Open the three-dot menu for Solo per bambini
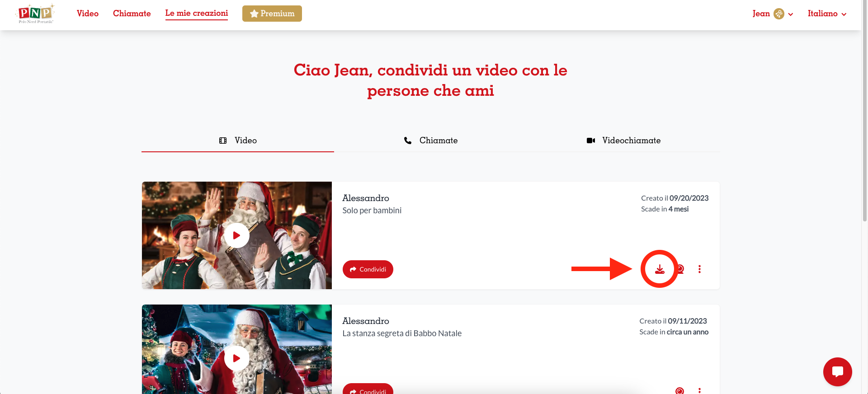 699,269
